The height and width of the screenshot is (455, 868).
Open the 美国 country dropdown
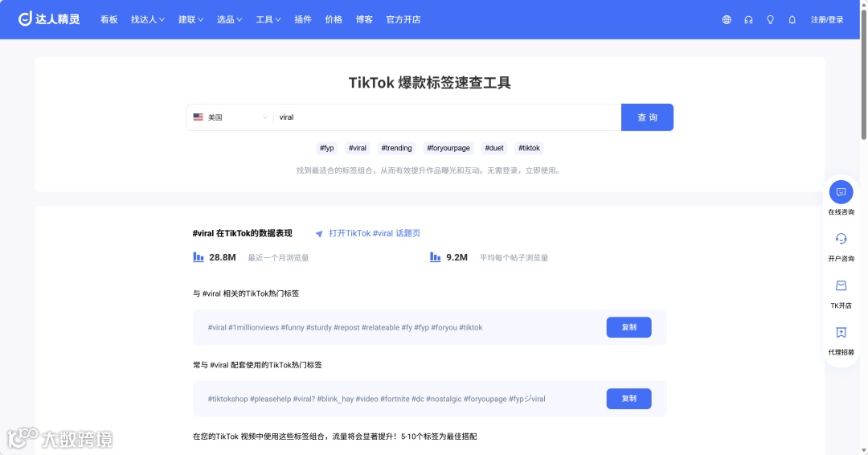coord(231,117)
